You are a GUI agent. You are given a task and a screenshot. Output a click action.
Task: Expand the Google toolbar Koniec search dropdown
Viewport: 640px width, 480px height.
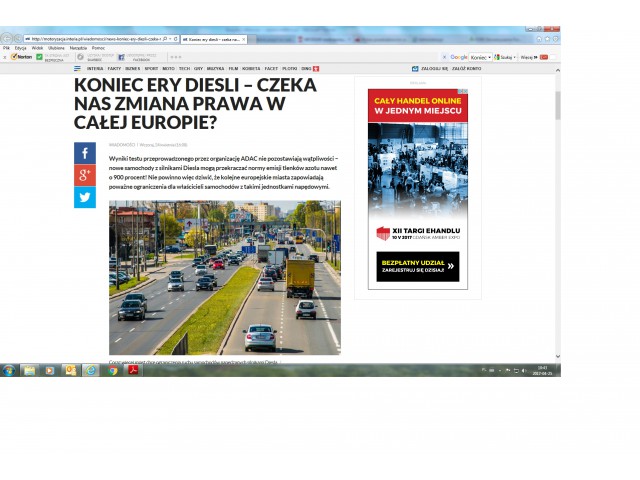(490, 57)
